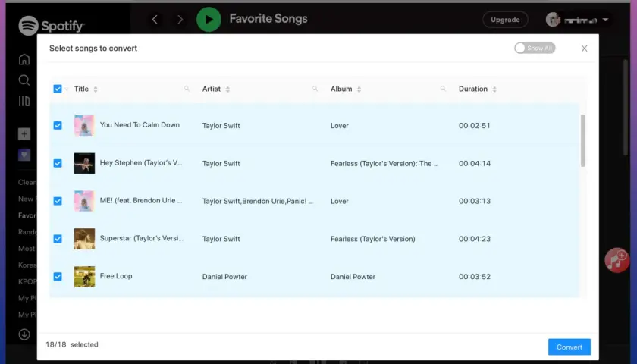Open Liked Songs heart icon
This screenshot has width=637, height=364.
[24, 155]
